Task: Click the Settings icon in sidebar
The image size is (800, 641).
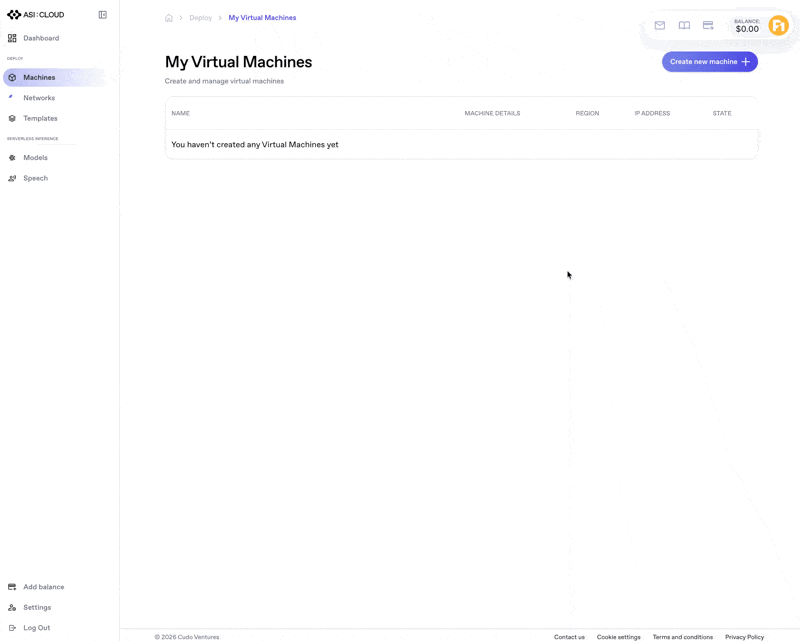Action: [x=12, y=607]
